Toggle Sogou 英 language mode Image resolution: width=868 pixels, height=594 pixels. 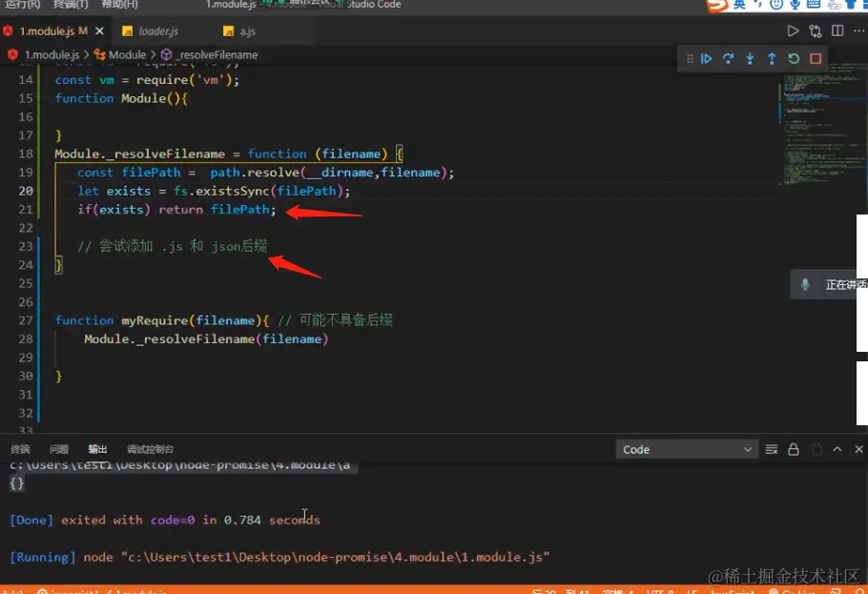(x=739, y=5)
